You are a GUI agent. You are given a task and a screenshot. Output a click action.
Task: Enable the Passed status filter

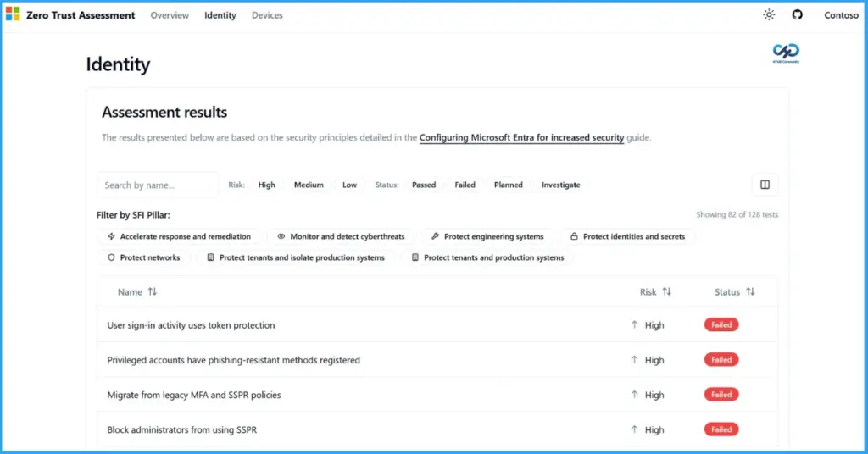pyautogui.click(x=424, y=185)
